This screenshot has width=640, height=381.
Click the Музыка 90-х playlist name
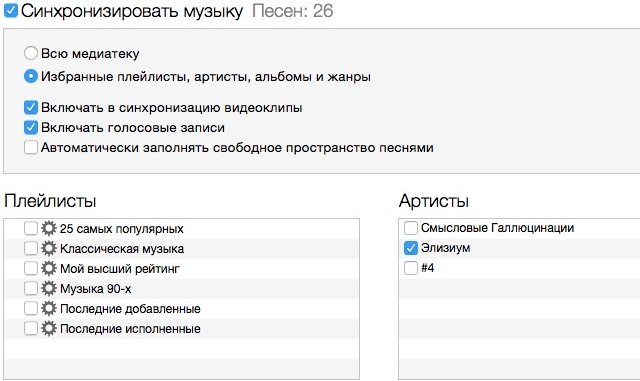[96, 289]
